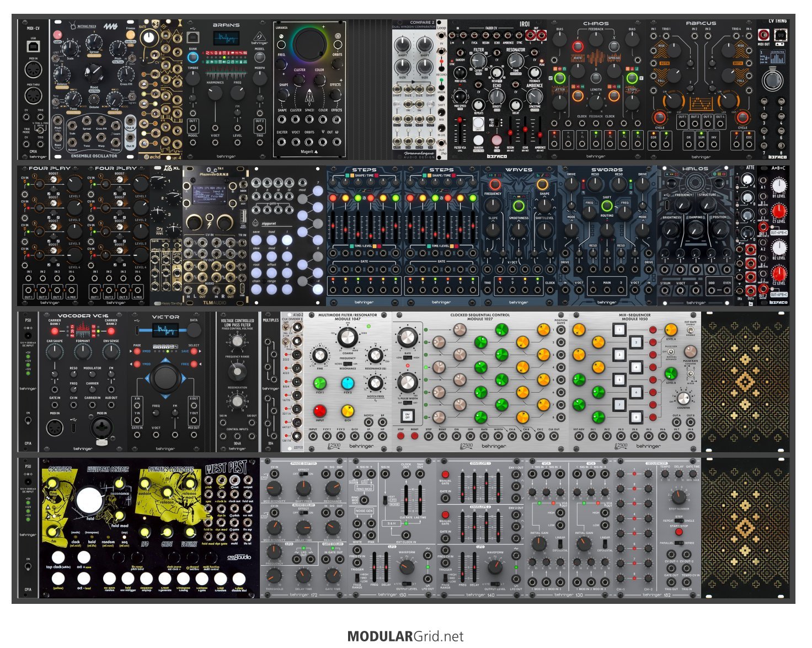Toggle the LOW/HIGH rate switch on Module 1027
This screenshot has width=812, height=648.
(x=407, y=357)
